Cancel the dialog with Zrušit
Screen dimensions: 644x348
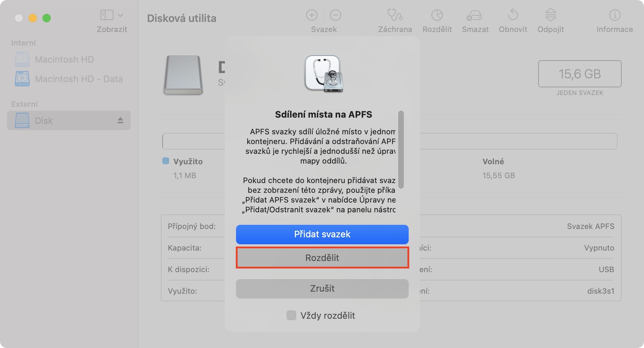coord(322,288)
